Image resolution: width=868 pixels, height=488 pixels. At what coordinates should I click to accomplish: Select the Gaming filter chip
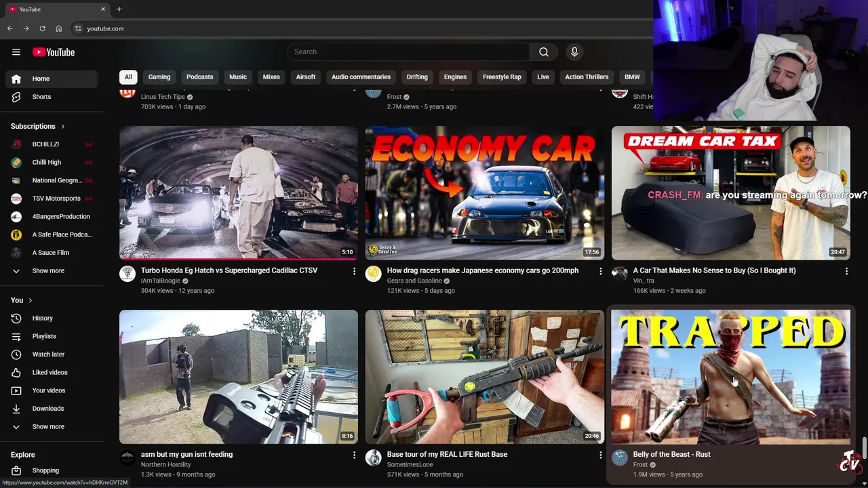(159, 77)
